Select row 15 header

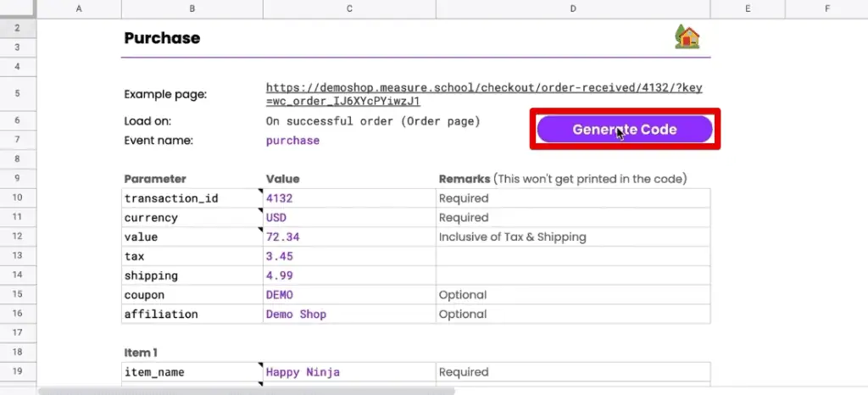[x=18, y=294]
